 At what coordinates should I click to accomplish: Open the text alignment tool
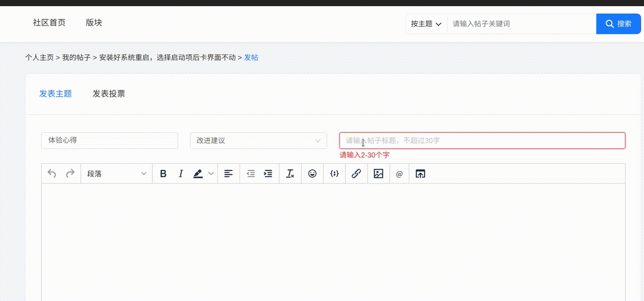[x=229, y=174]
